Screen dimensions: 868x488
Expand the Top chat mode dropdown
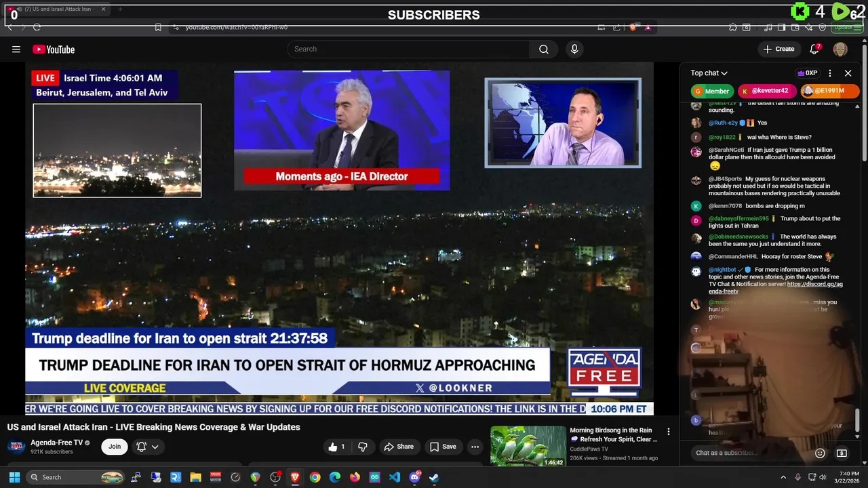(x=709, y=73)
